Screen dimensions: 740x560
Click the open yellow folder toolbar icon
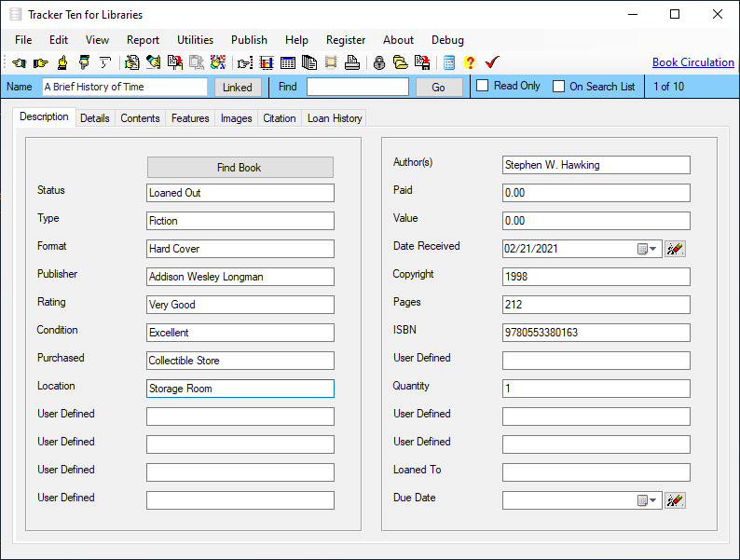400,63
